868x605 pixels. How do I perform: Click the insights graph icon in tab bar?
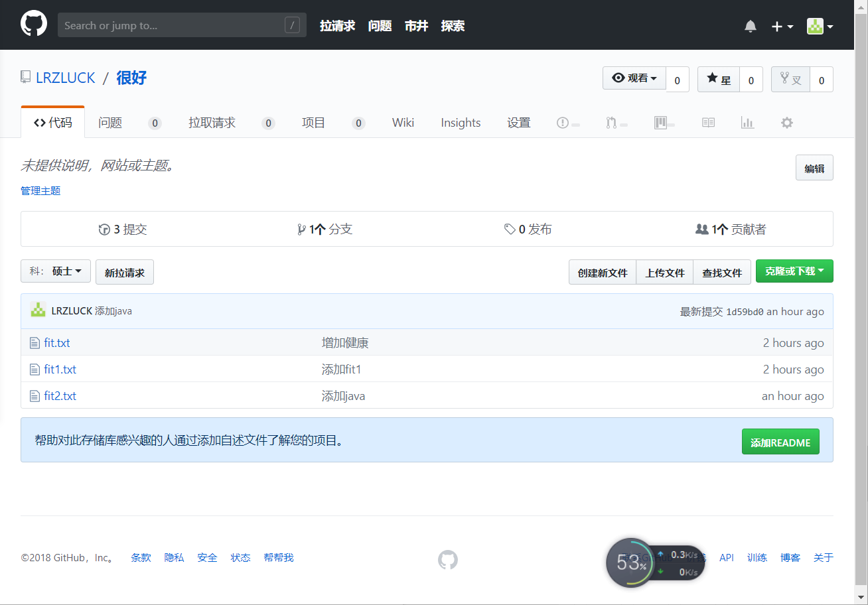(748, 123)
